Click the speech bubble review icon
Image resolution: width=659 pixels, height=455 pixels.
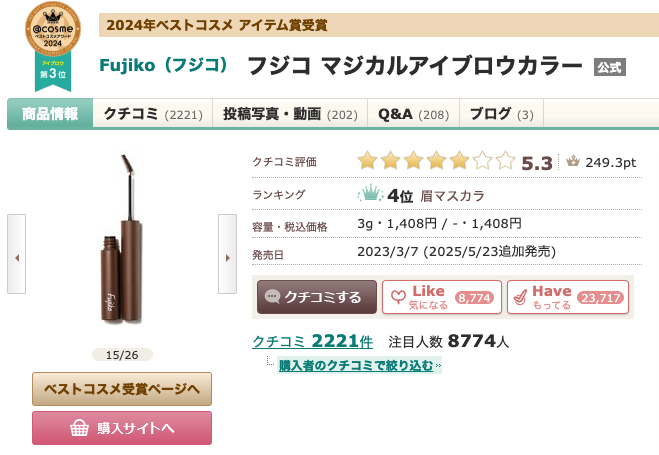[x=272, y=297]
